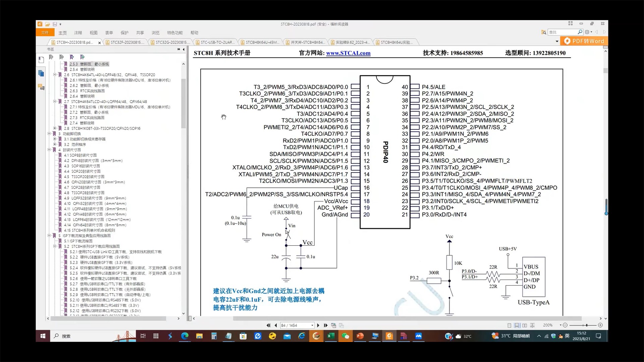Click the zoom level slider handle
Screen dimensions: 644x362
(587, 325)
